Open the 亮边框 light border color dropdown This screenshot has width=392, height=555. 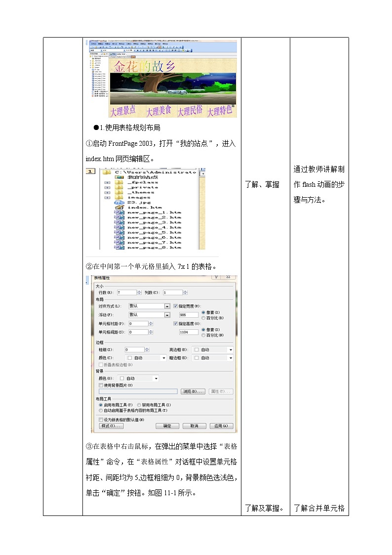tap(231, 350)
